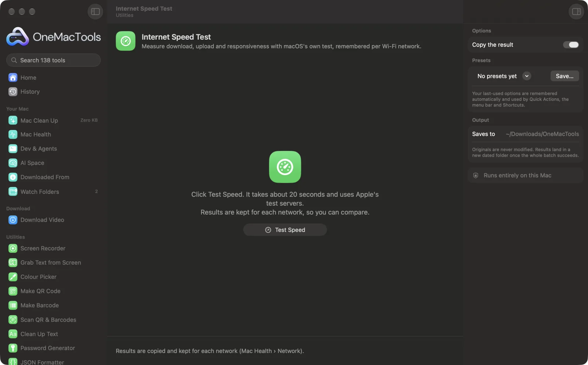Click the Internet Speed Test header icon
Screen dimensions: 588x365
coord(126,41)
